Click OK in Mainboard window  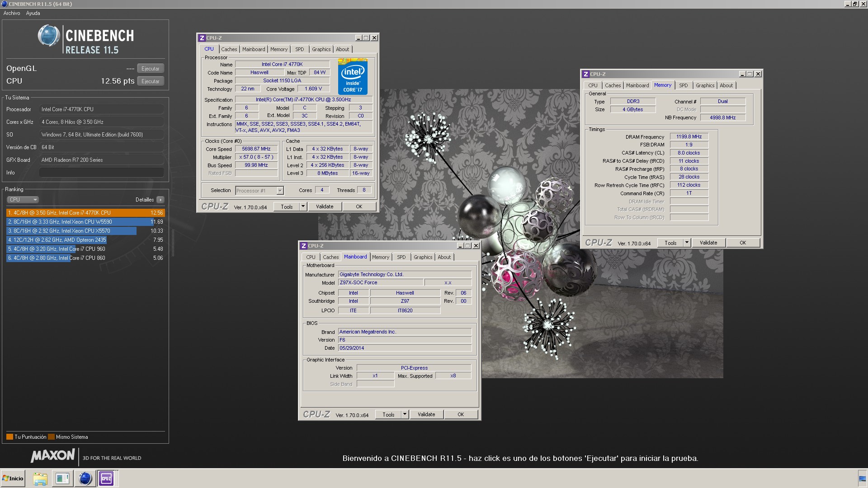[461, 414]
